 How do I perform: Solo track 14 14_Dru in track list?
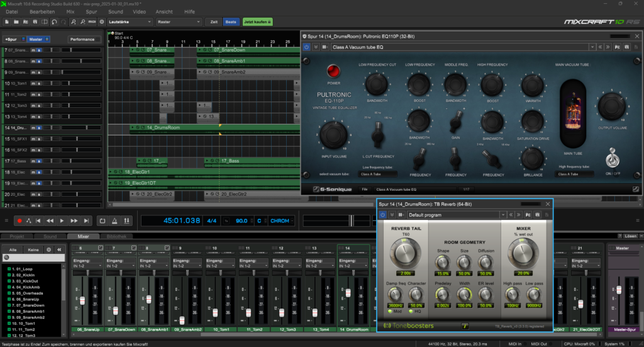tap(39, 128)
